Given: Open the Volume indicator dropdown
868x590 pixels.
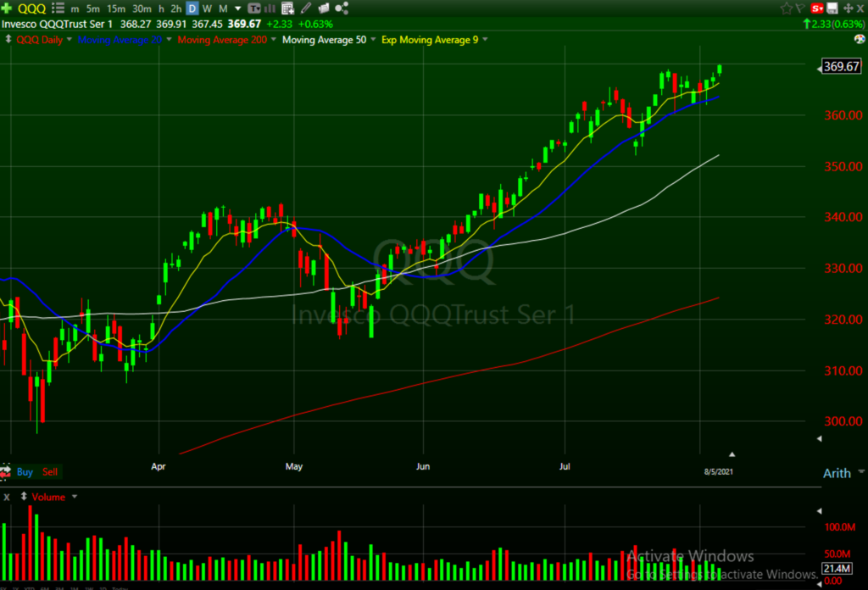Looking at the screenshot, I should click(x=75, y=497).
